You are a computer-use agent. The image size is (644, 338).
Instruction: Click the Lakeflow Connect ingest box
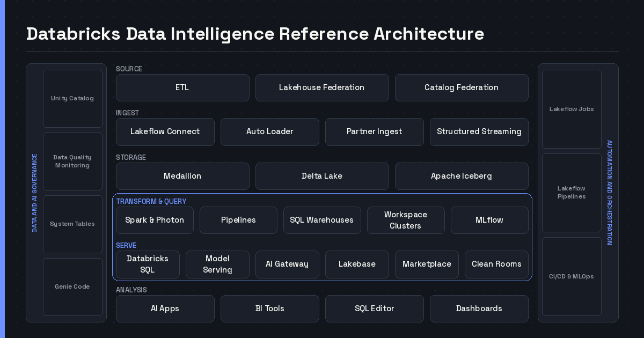click(165, 132)
